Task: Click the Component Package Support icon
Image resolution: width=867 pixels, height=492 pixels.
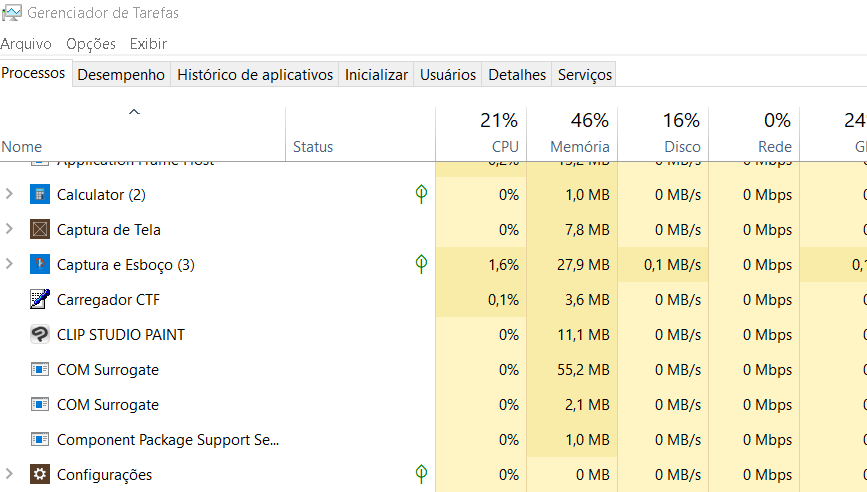Action: (x=40, y=439)
